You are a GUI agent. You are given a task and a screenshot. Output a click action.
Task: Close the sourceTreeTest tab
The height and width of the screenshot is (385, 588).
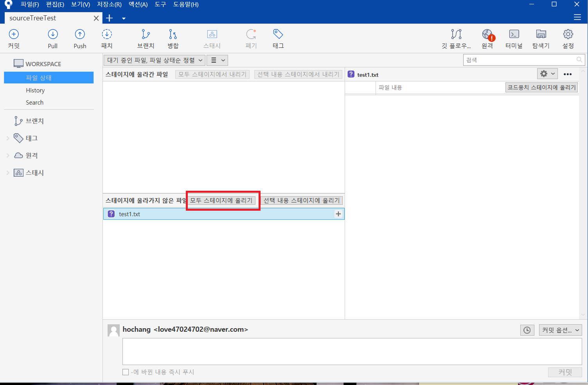pyautogui.click(x=96, y=18)
